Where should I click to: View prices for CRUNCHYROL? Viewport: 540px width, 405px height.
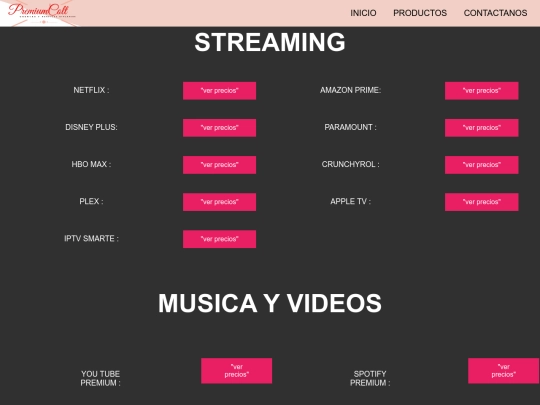pos(481,165)
